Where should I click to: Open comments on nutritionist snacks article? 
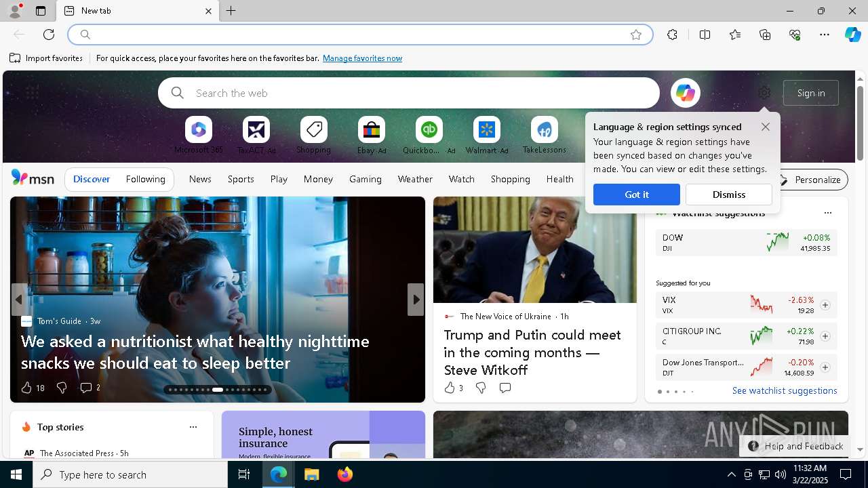tap(85, 388)
